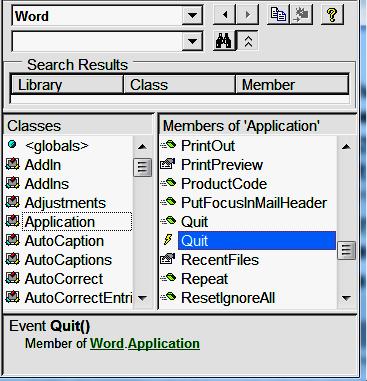Viewport: 367px width, 381px height.
Task: Select AddIns class
Action: [47, 184]
